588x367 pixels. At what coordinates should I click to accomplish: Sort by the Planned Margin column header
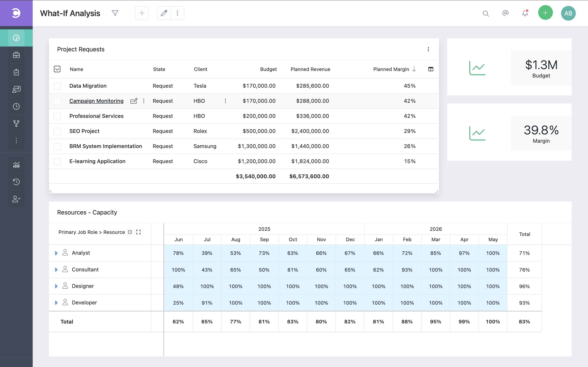pos(391,69)
